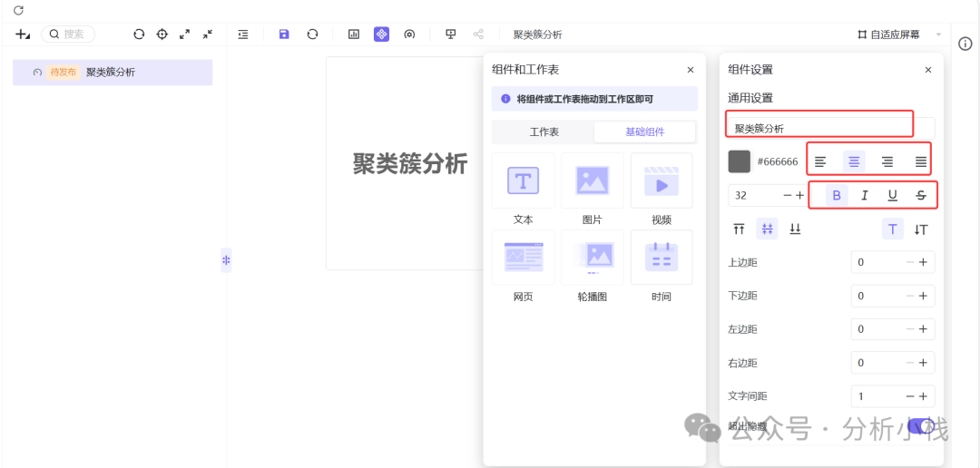
Task: Align text to the right
Action: pyautogui.click(x=887, y=161)
